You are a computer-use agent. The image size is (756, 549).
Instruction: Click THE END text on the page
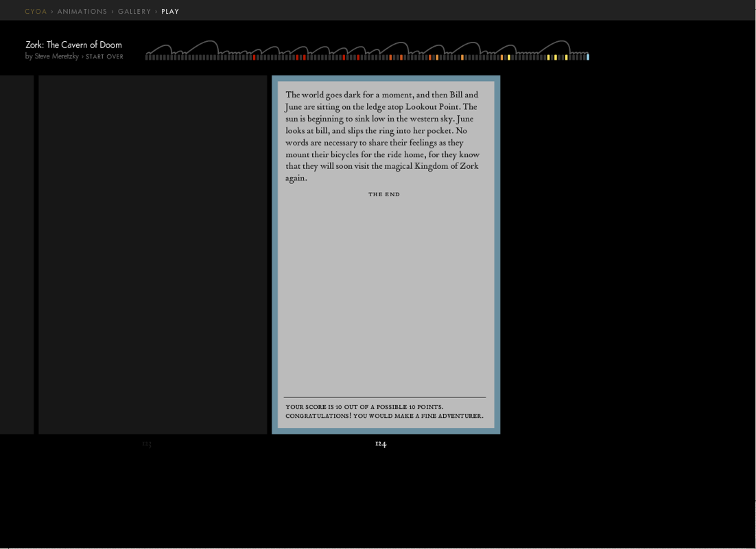384,194
